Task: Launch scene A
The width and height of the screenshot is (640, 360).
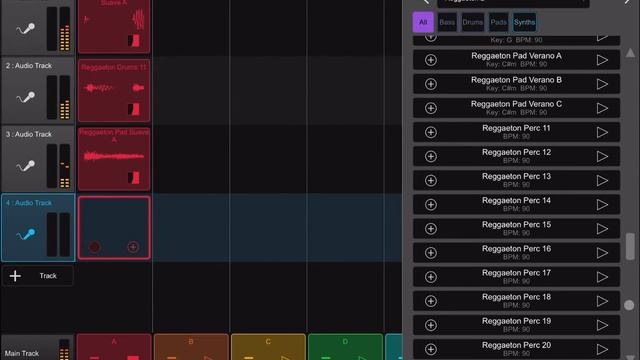Action: [x=114, y=347]
